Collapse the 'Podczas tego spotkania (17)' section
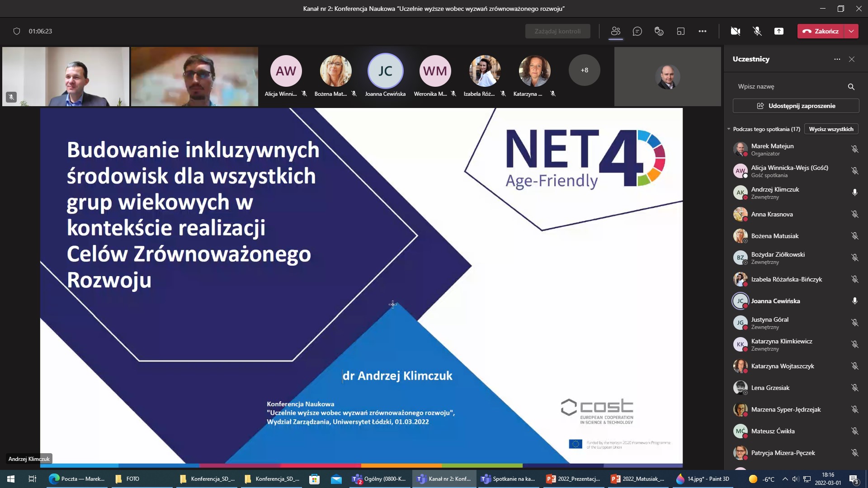Screen dimensions: 868x488 [729, 129]
